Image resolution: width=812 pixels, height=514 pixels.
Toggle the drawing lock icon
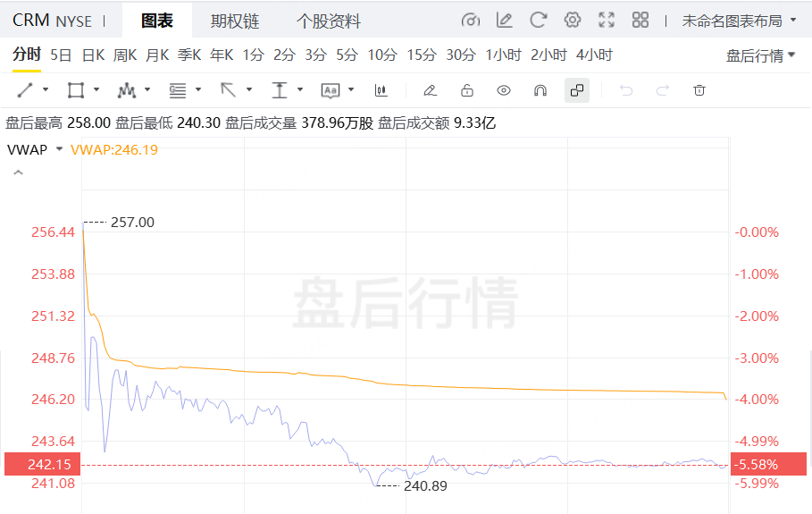click(x=466, y=90)
